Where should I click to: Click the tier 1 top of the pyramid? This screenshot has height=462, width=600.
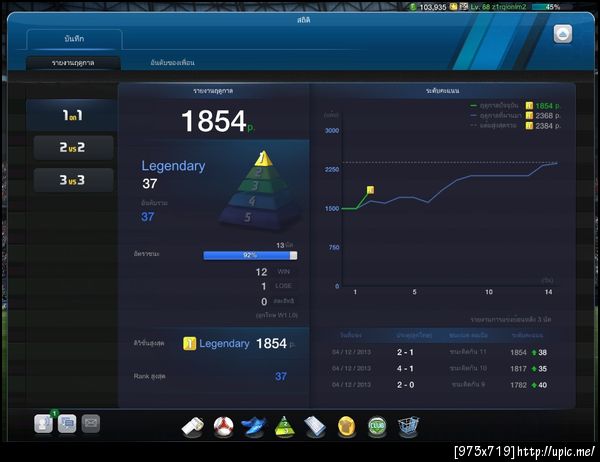point(263,158)
